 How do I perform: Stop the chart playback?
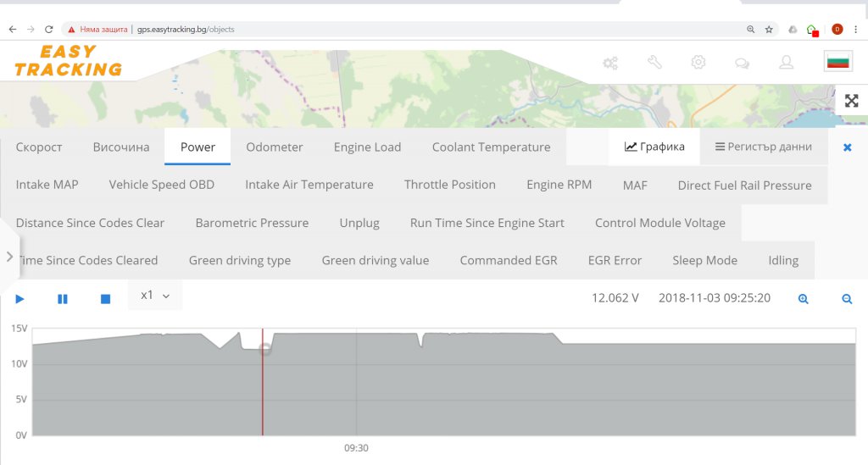coord(105,299)
